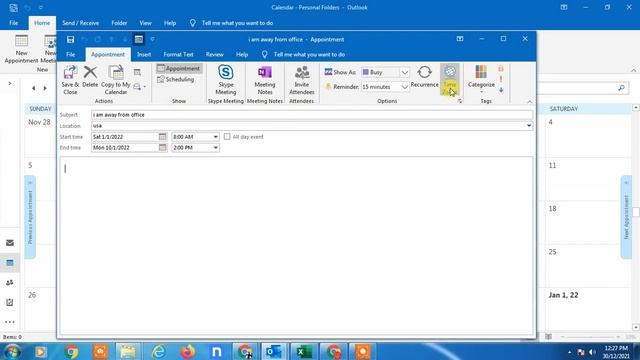Open the end time 2:00 PM dropdown

point(216,148)
